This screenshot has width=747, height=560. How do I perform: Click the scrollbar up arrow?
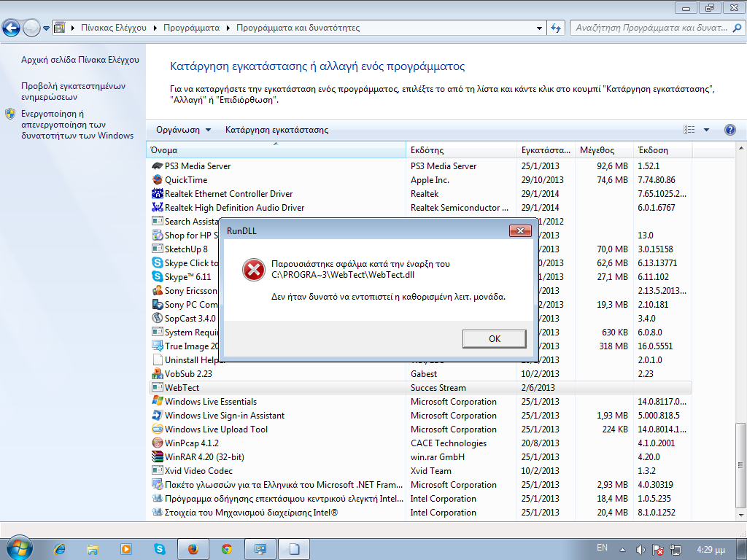(740, 149)
